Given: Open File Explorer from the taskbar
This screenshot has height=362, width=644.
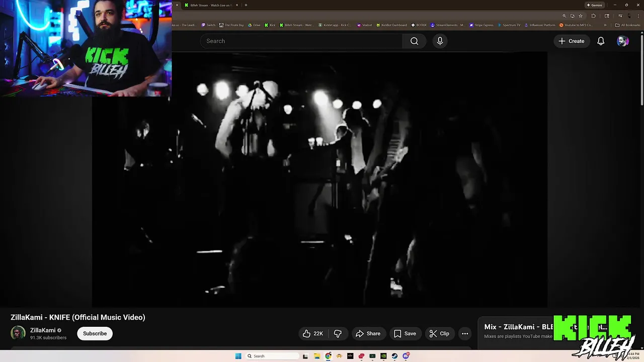Looking at the screenshot, I should pyautogui.click(x=317, y=356).
